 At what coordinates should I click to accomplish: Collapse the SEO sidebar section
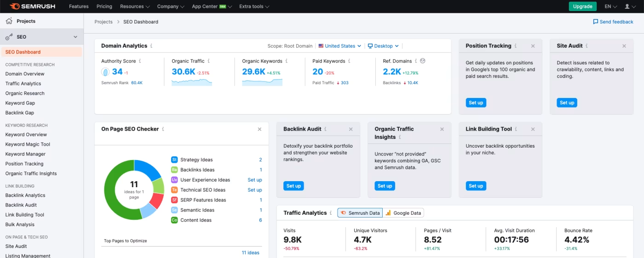(75, 37)
